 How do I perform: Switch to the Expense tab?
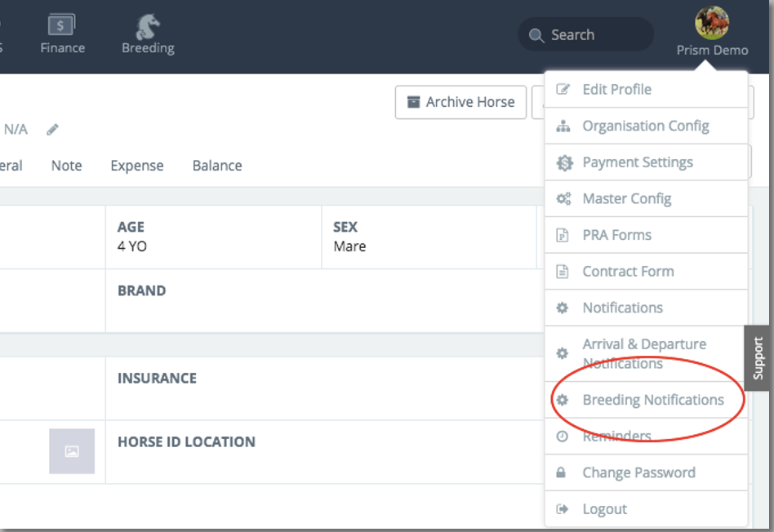point(137,166)
